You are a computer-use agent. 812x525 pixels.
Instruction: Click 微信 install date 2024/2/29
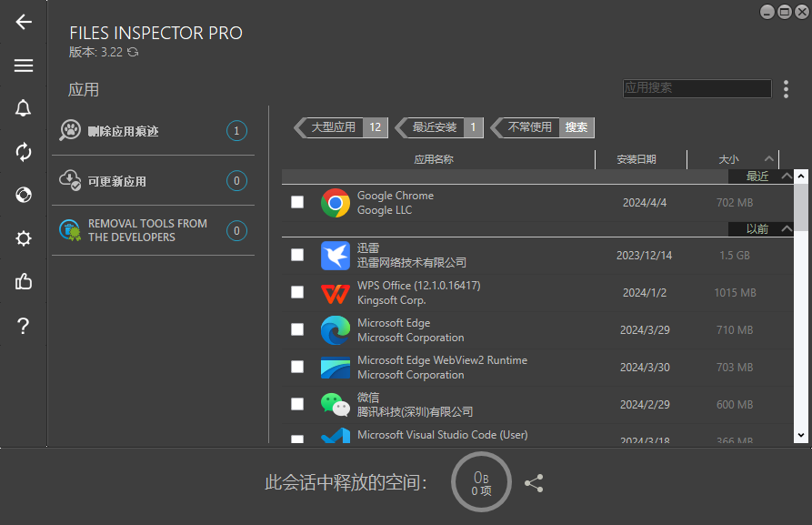coord(645,405)
